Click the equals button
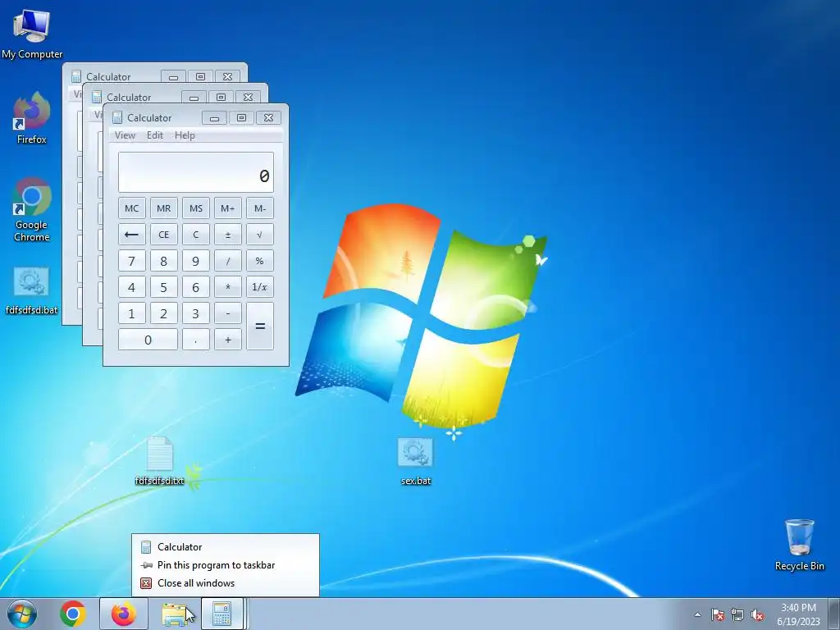 [x=260, y=326]
